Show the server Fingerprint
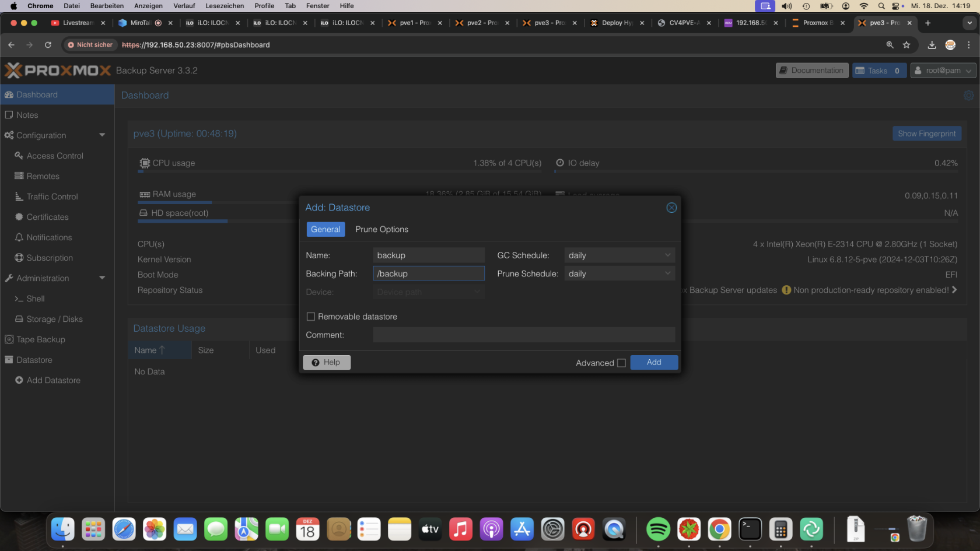 tap(926, 134)
